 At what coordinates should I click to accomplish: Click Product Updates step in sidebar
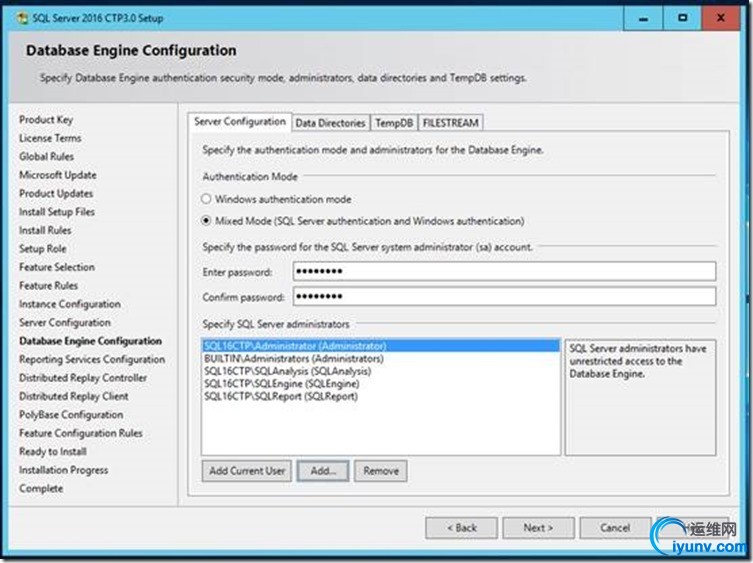(x=56, y=194)
